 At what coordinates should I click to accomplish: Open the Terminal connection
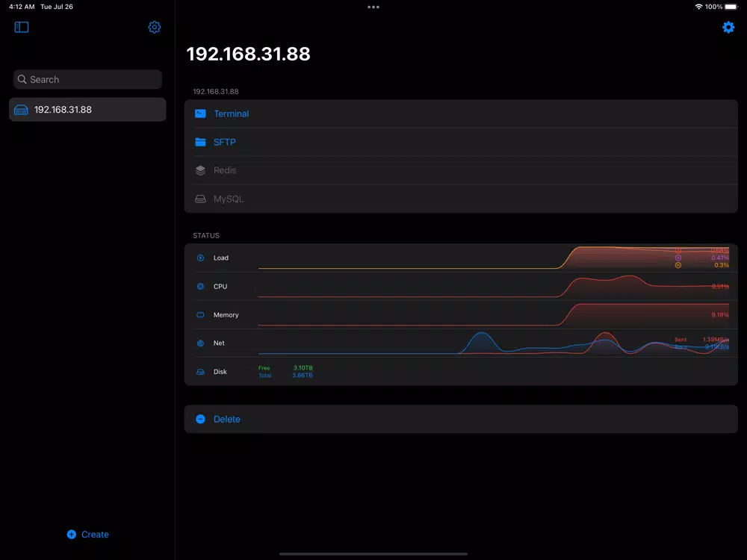click(x=461, y=113)
